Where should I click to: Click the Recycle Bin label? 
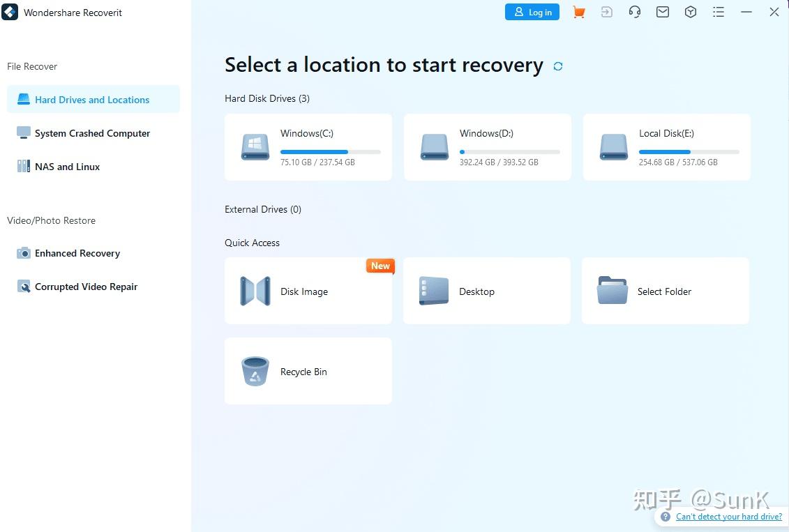point(303,372)
